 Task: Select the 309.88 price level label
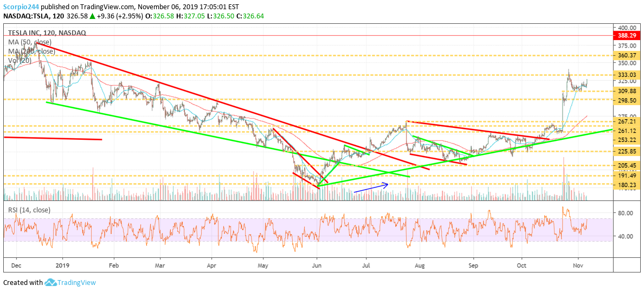(x=627, y=91)
